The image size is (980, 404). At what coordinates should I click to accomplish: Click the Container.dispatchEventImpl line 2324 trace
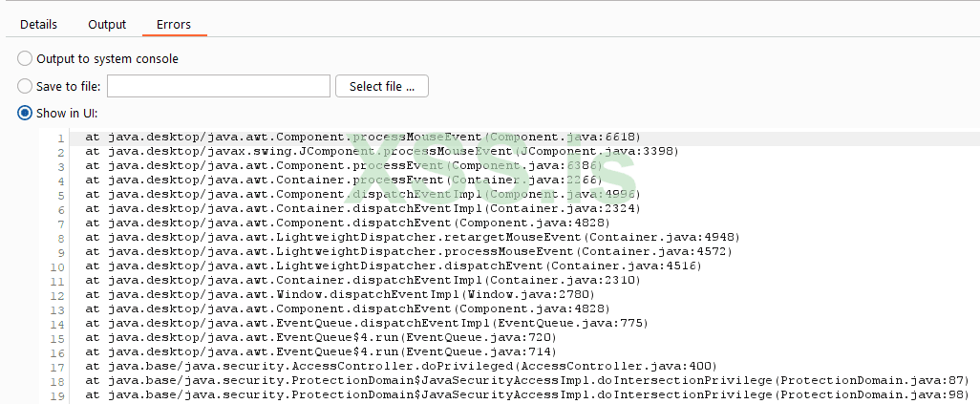click(x=363, y=209)
